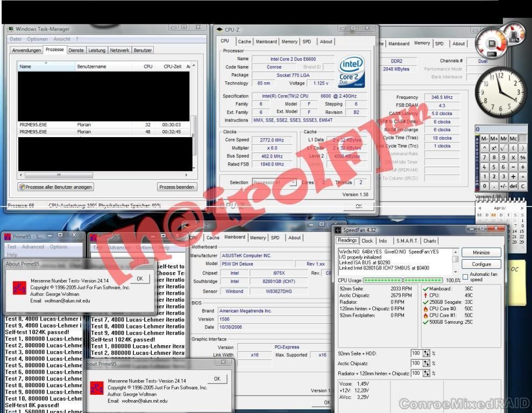Click the flame icon next to CPU Core #0
Screen dimensions: 532x413
pos(425,309)
